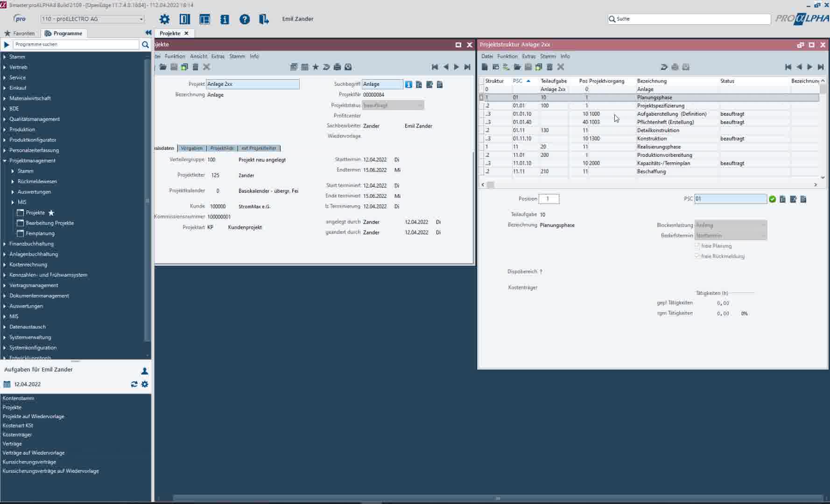Switch to the ProjektAdr tab
Viewport: 830px width, 504px height.
click(x=222, y=148)
